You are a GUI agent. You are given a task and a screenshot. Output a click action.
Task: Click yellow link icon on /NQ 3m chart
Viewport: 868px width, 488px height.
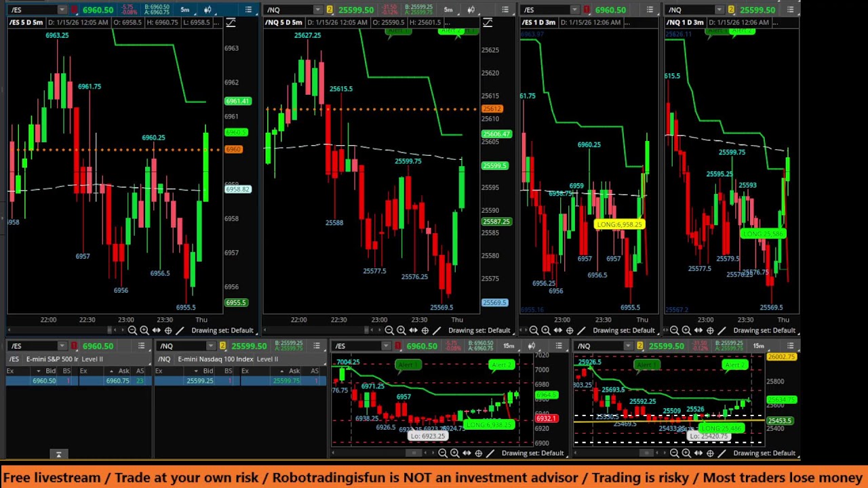click(731, 9)
